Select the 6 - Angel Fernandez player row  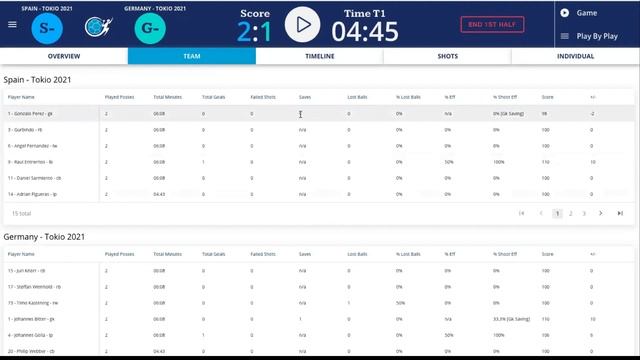click(319, 146)
